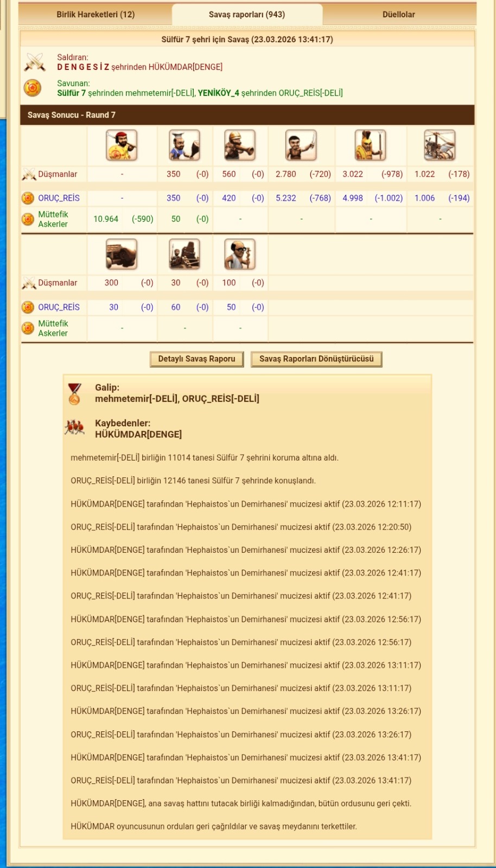The height and width of the screenshot is (868, 496).
Task: Click the battering ram unit icon
Action: pos(122,254)
